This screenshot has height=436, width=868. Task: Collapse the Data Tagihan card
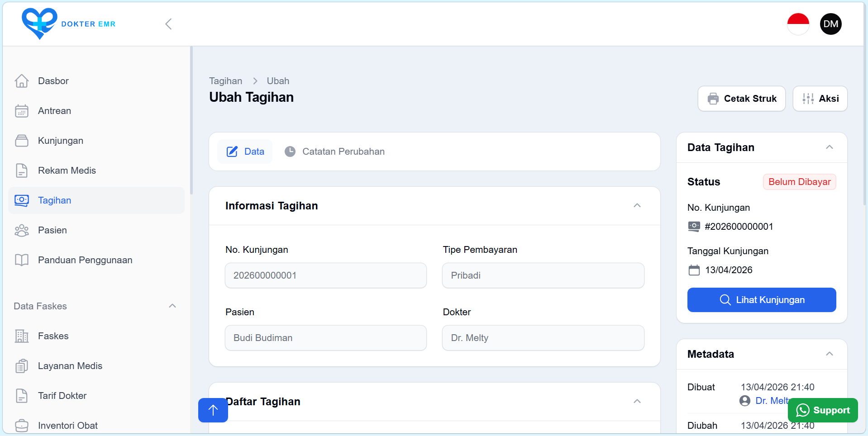click(830, 147)
